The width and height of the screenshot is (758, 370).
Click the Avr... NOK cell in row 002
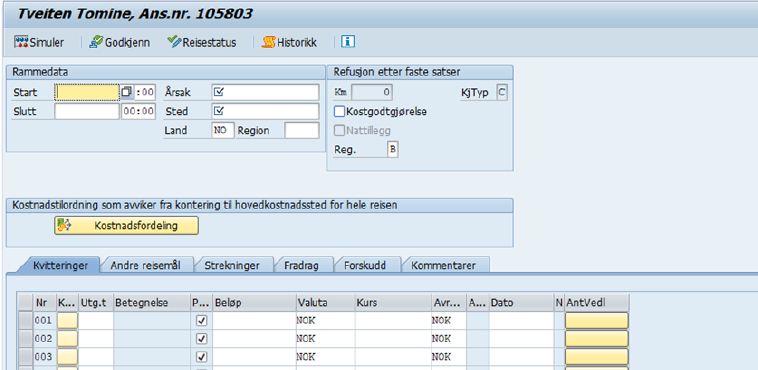(449, 339)
